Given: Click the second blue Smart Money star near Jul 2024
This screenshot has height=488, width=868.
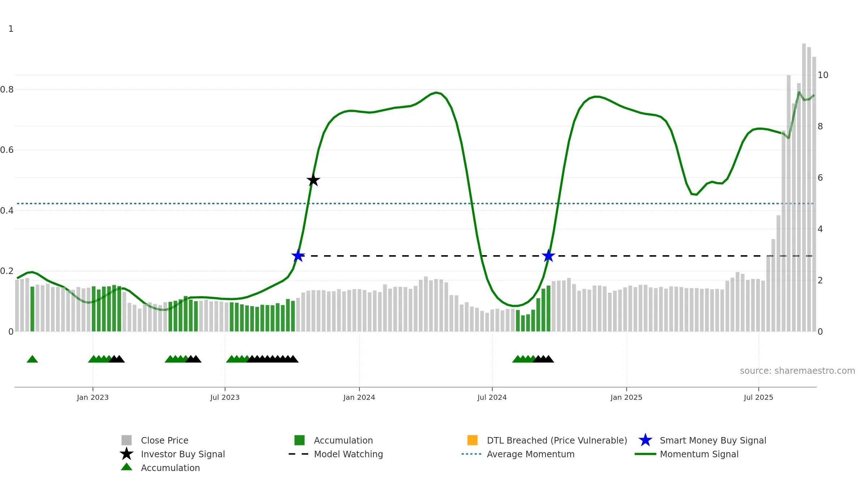Looking at the screenshot, I should (549, 256).
